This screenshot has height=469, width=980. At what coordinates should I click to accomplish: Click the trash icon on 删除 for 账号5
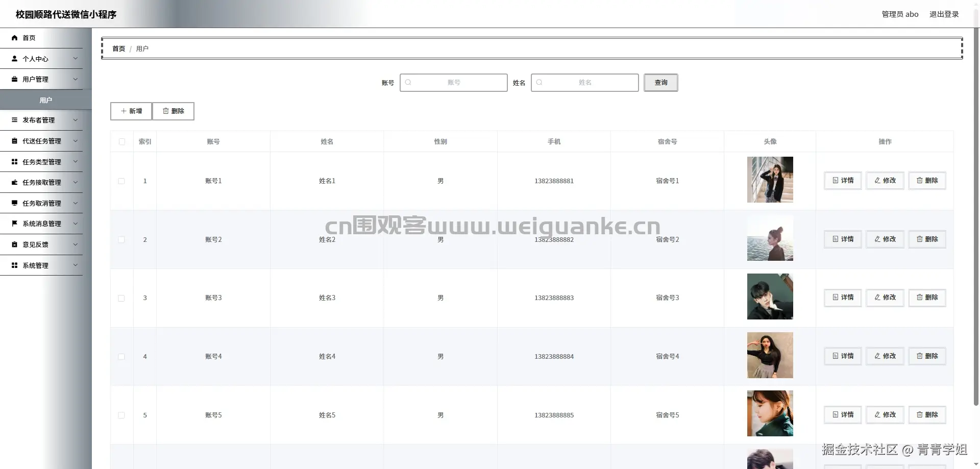coord(920,414)
